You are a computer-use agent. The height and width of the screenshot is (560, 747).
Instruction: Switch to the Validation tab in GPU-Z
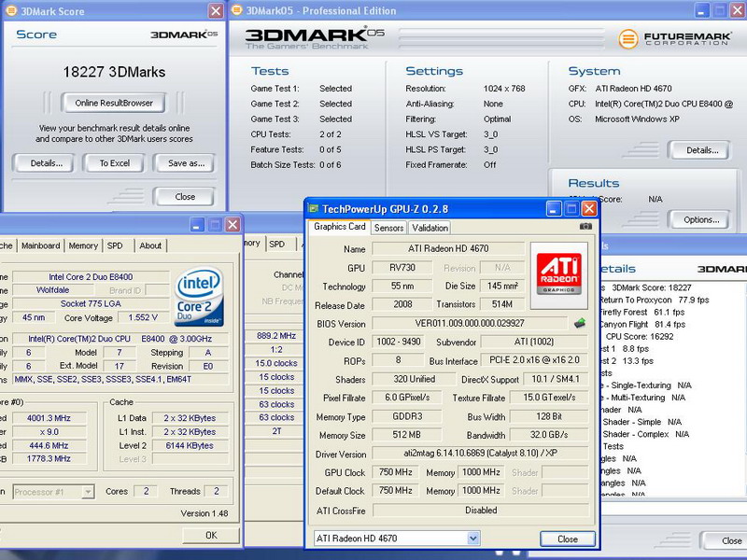(430, 228)
